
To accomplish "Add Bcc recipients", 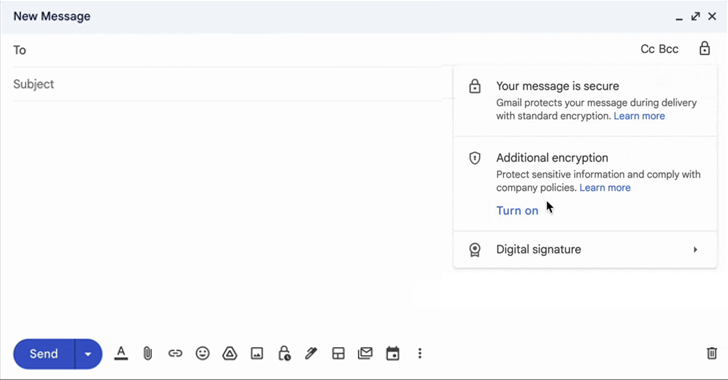I will (669, 49).
